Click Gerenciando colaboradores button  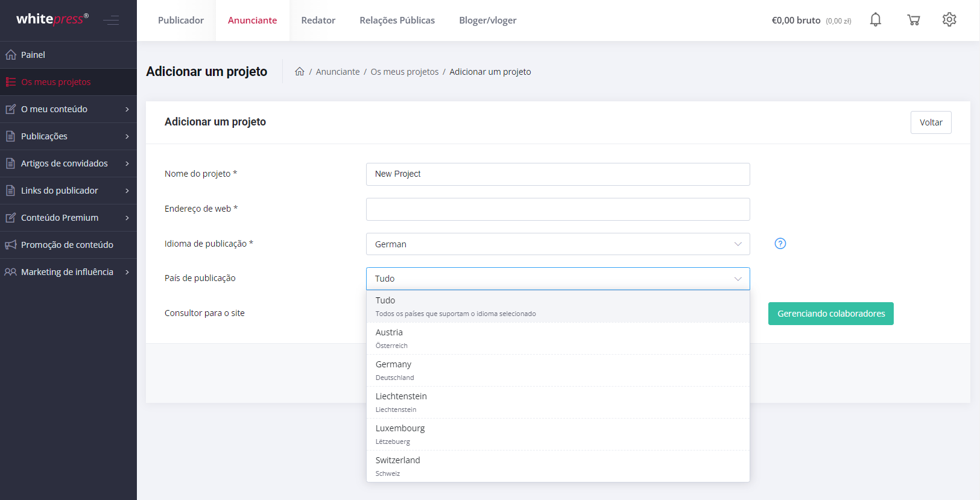(831, 314)
